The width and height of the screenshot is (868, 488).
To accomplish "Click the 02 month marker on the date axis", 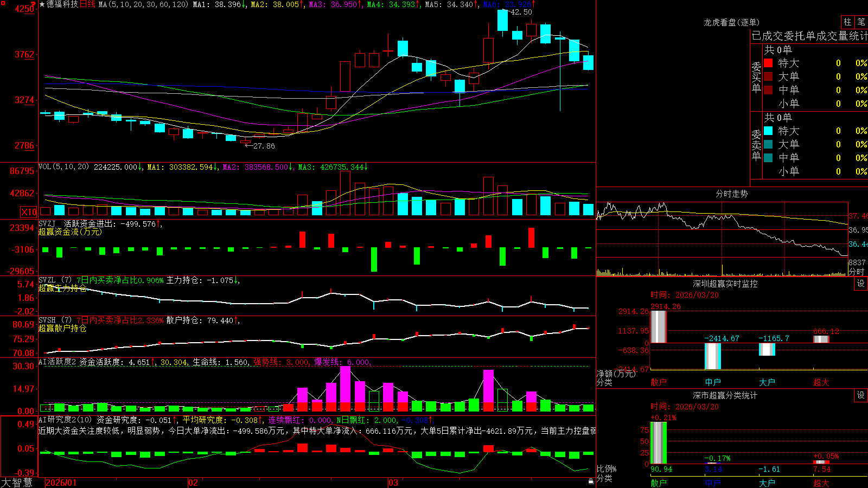I will (193, 483).
